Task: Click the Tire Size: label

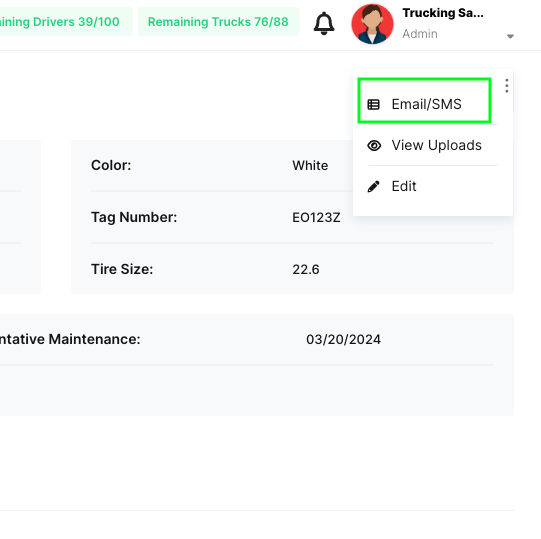Action: [122, 269]
